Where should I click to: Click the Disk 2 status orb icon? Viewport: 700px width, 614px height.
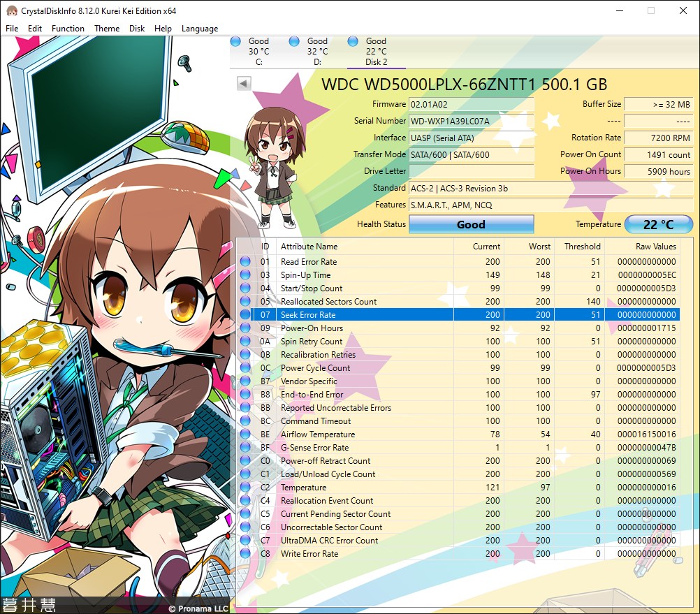tap(353, 41)
